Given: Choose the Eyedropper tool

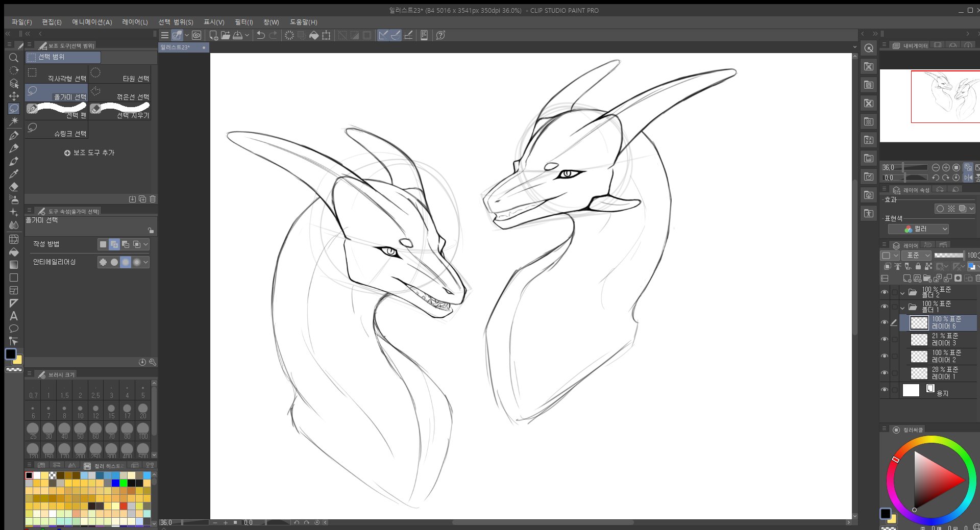Looking at the screenshot, I should [14, 174].
